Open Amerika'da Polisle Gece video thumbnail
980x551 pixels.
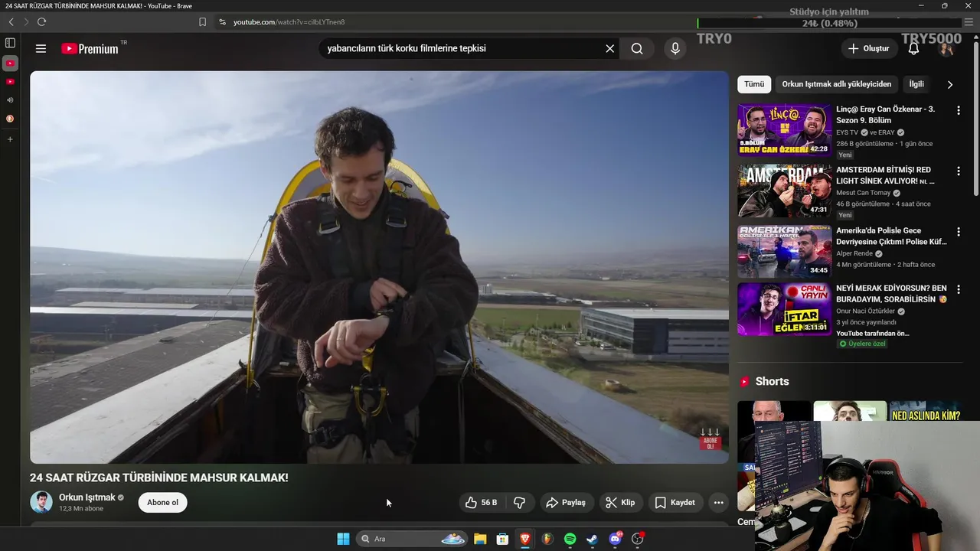tap(784, 251)
